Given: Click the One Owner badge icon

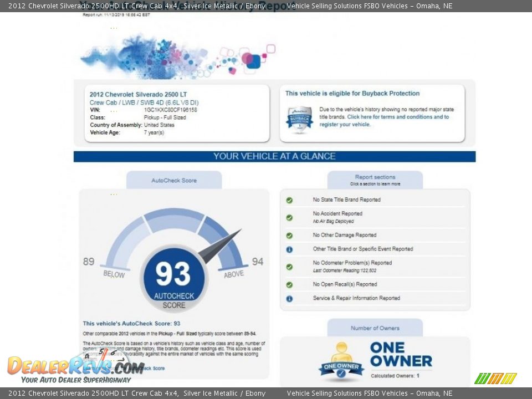Looking at the screenshot, I should tap(341, 361).
